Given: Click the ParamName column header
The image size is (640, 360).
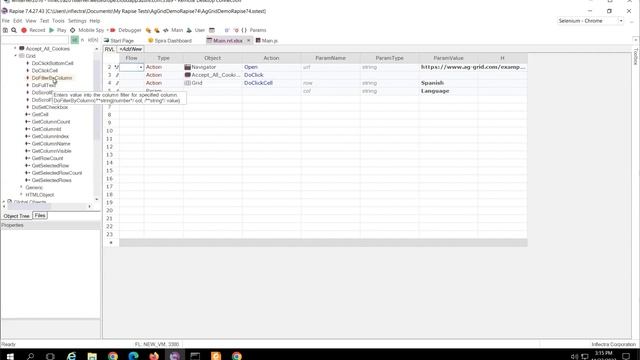Looking at the screenshot, I should point(331,58).
